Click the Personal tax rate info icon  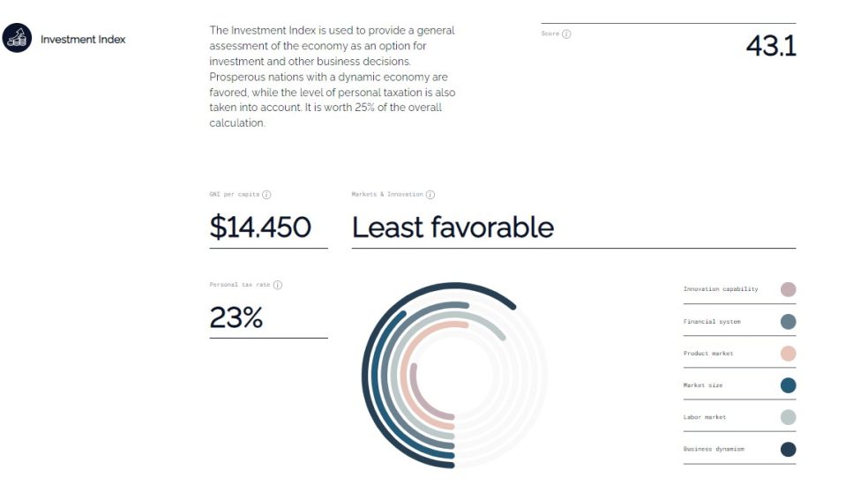click(278, 285)
